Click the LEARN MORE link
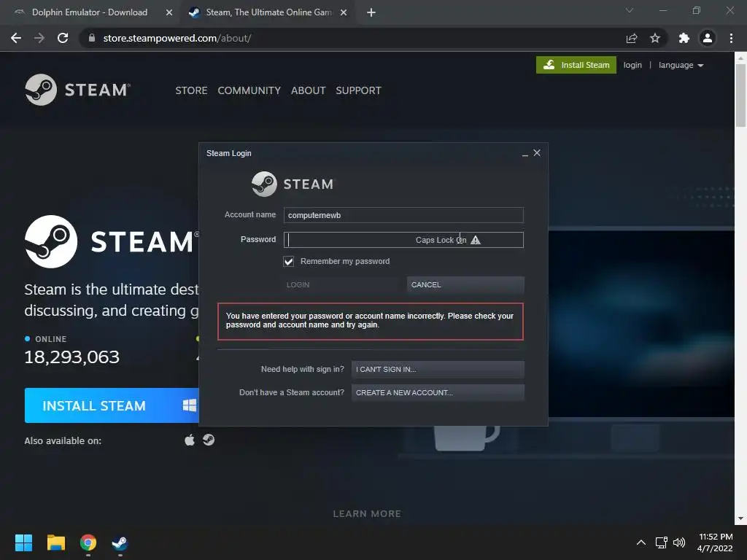The height and width of the screenshot is (560, 747). [367, 514]
